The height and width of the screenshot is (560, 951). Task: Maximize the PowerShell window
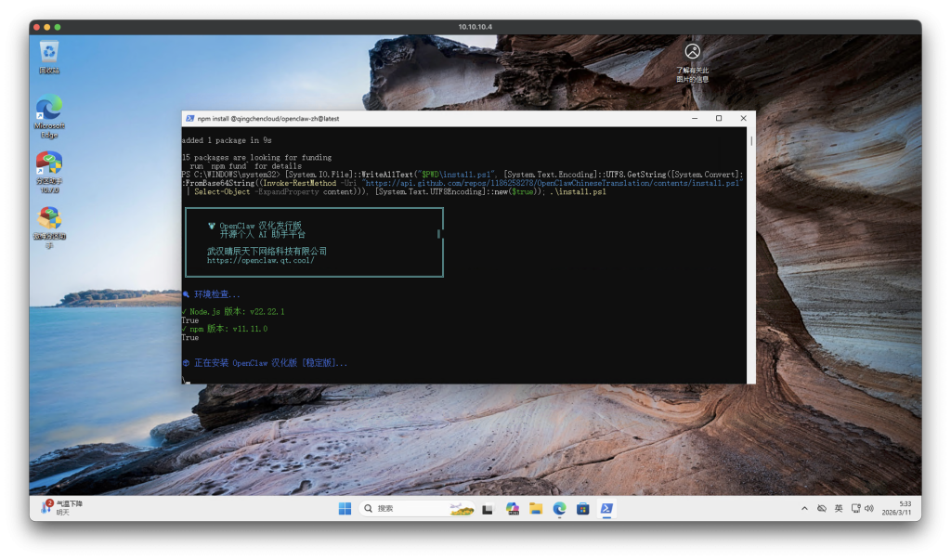[719, 119]
